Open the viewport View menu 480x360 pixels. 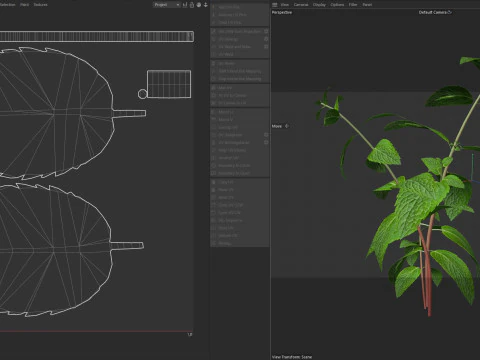[285, 5]
